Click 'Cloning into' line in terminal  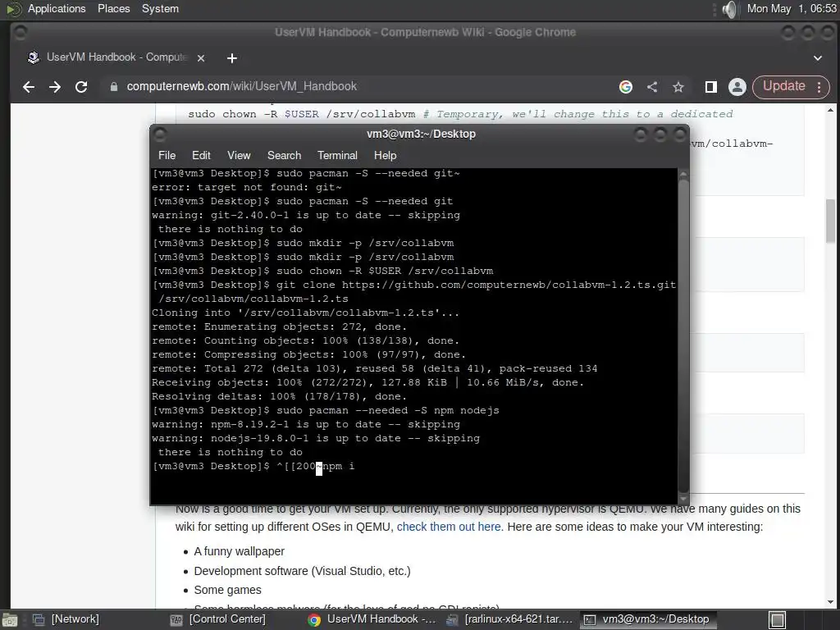[305, 313]
